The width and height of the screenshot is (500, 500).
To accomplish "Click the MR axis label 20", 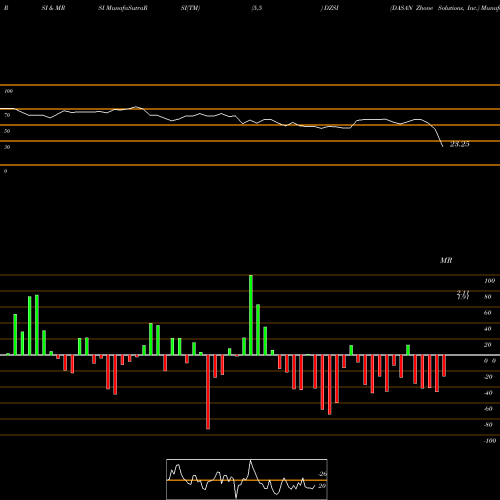I will (x=488, y=345).
